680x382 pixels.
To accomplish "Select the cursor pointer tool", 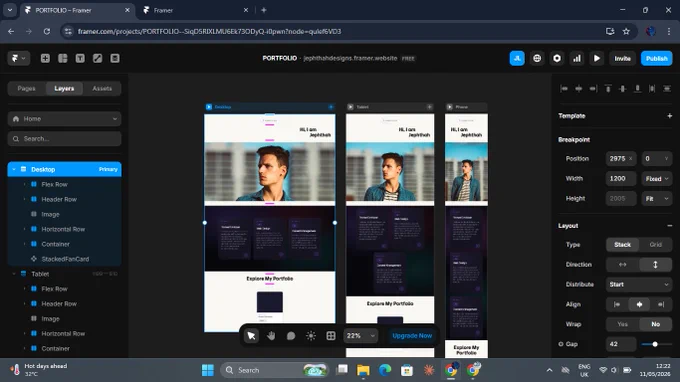I will tap(251, 336).
